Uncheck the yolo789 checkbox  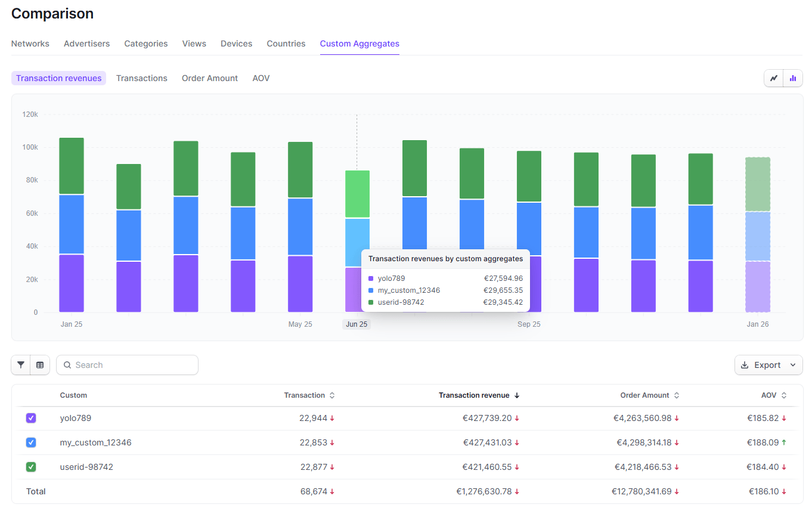click(x=31, y=418)
